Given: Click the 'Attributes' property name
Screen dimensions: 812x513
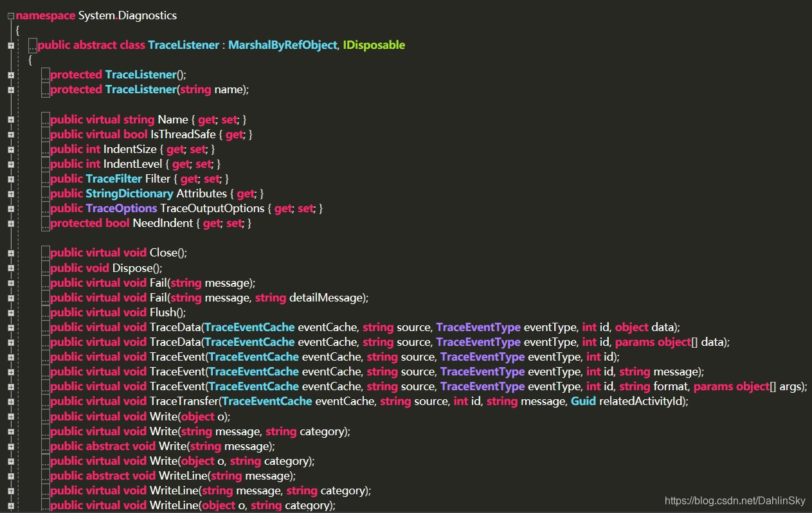Looking at the screenshot, I should tap(202, 194).
